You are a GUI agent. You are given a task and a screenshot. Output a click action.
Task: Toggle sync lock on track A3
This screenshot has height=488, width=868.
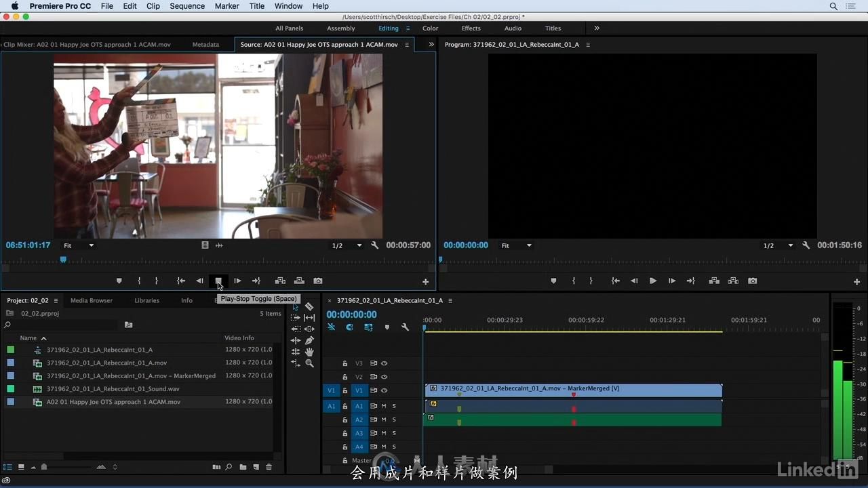374,433
